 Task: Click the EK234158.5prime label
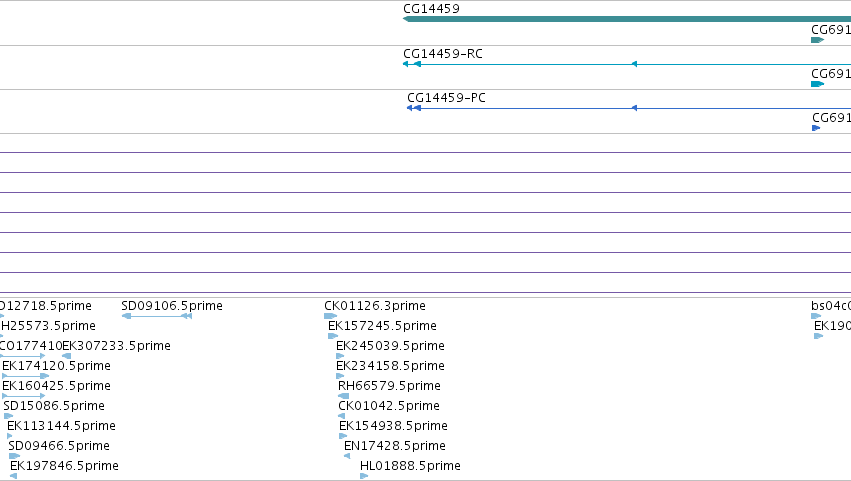click(391, 366)
